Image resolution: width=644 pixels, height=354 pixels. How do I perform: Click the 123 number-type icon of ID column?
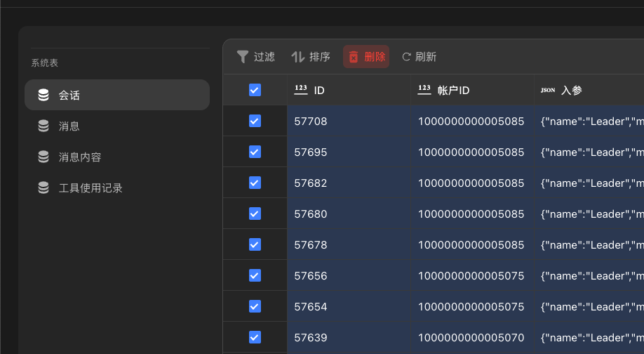click(301, 90)
